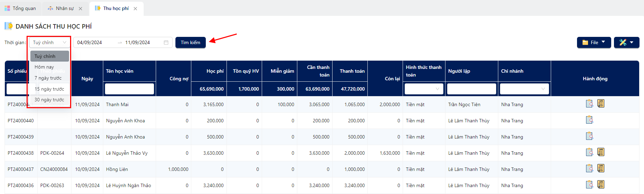Open view receipt icon in Thanh Mai row
The height and width of the screenshot is (194, 644).
pos(589,104)
